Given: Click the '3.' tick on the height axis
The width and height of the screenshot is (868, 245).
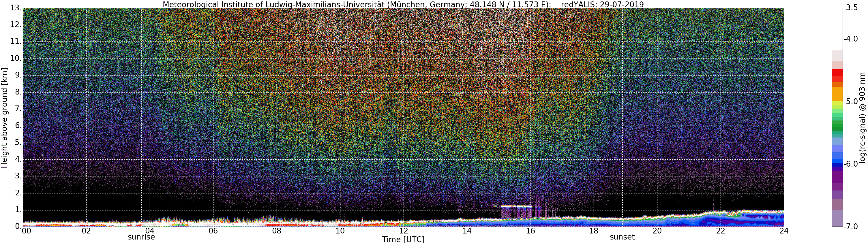Looking at the screenshot, I should click(18, 176).
